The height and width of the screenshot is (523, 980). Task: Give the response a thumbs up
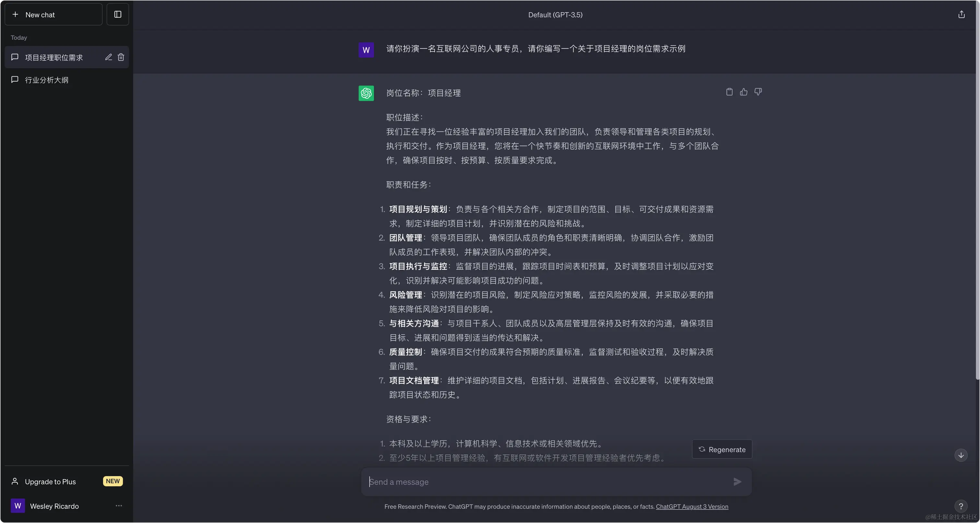(x=743, y=92)
